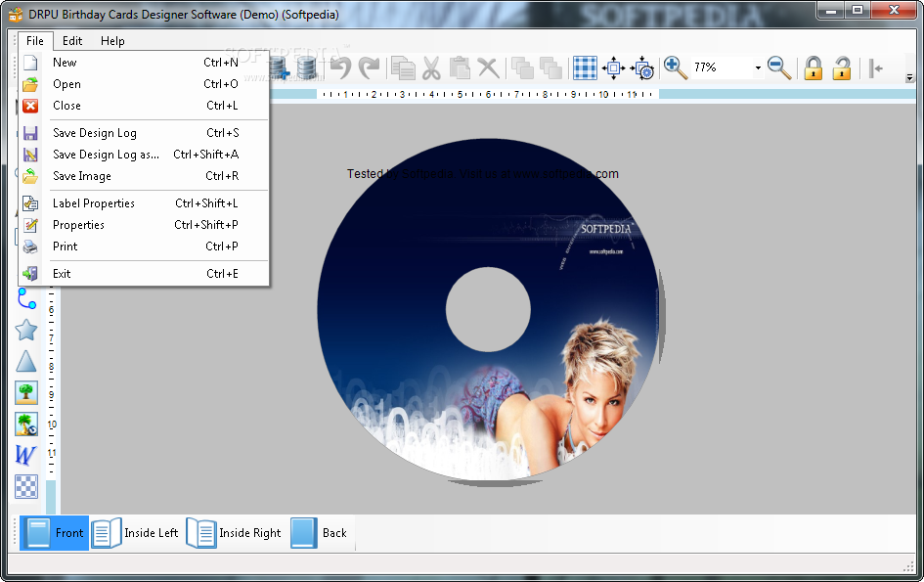Choose Exit from the File menu
This screenshot has width=924, height=582.
145,274
